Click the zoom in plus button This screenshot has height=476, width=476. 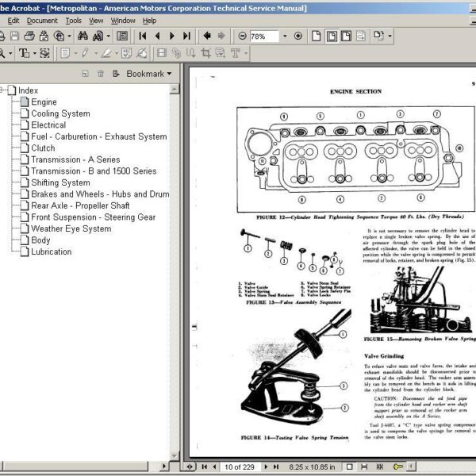(x=298, y=36)
